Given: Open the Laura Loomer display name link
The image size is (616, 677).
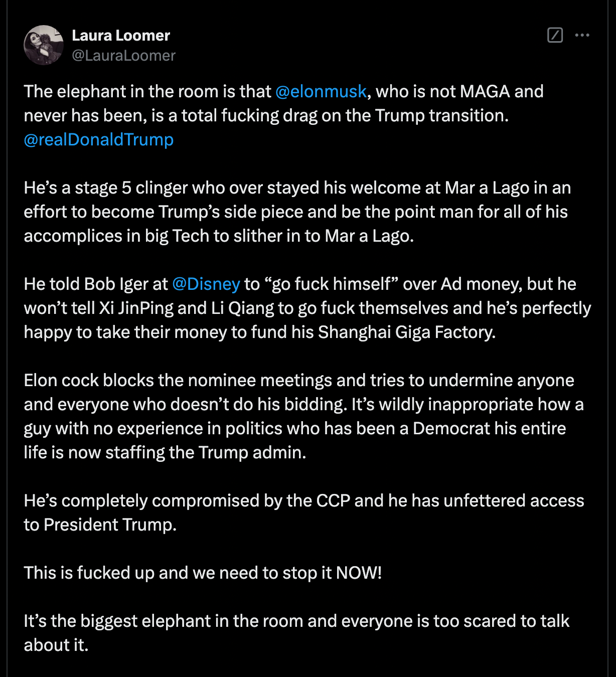Looking at the screenshot, I should tap(121, 36).
